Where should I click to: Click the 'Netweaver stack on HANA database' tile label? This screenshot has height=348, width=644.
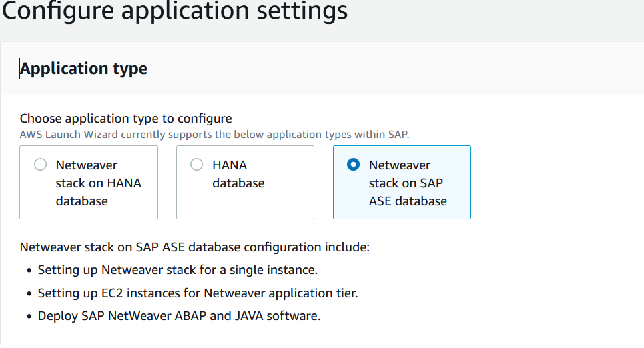98,183
